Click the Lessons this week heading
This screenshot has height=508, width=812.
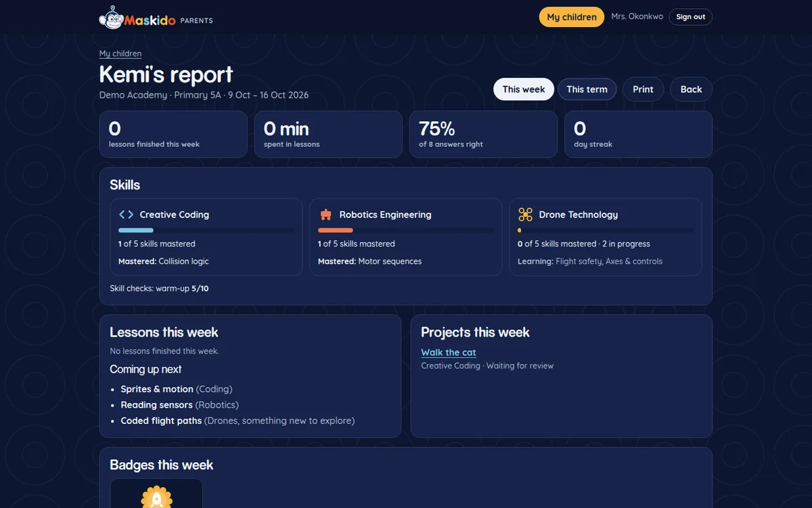coord(164,333)
